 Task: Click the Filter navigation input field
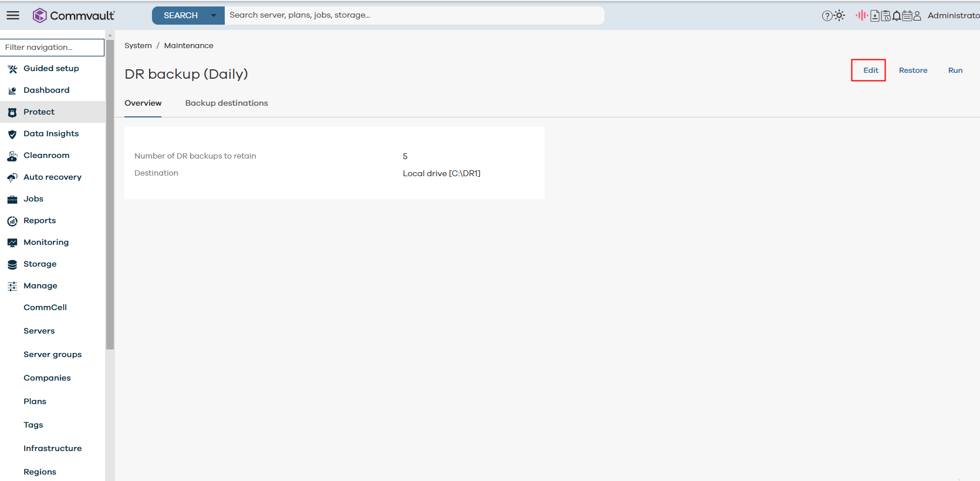click(x=52, y=47)
